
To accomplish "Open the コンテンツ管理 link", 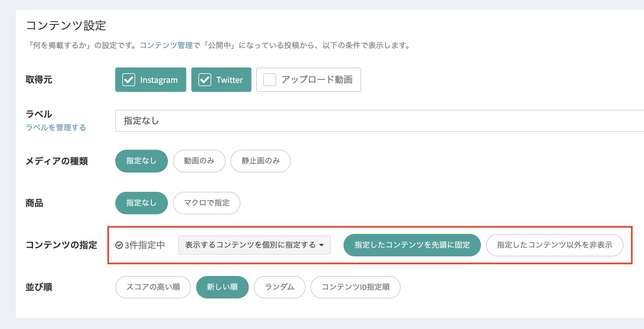I will (166, 45).
